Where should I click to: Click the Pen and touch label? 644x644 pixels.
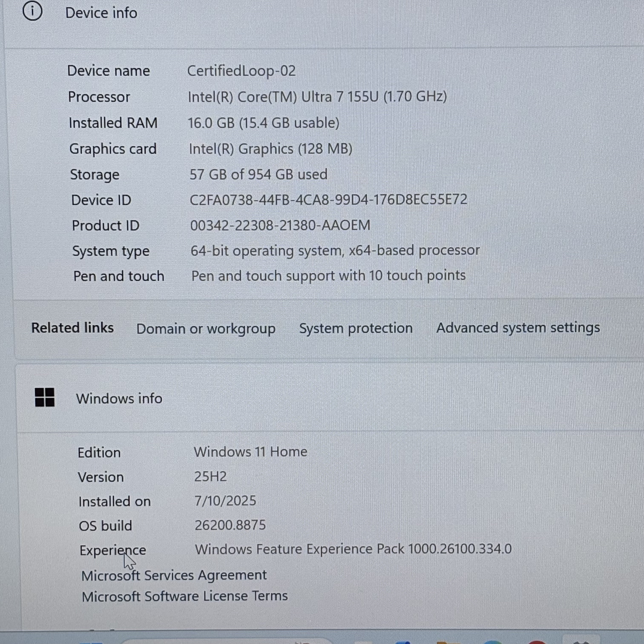click(x=119, y=276)
